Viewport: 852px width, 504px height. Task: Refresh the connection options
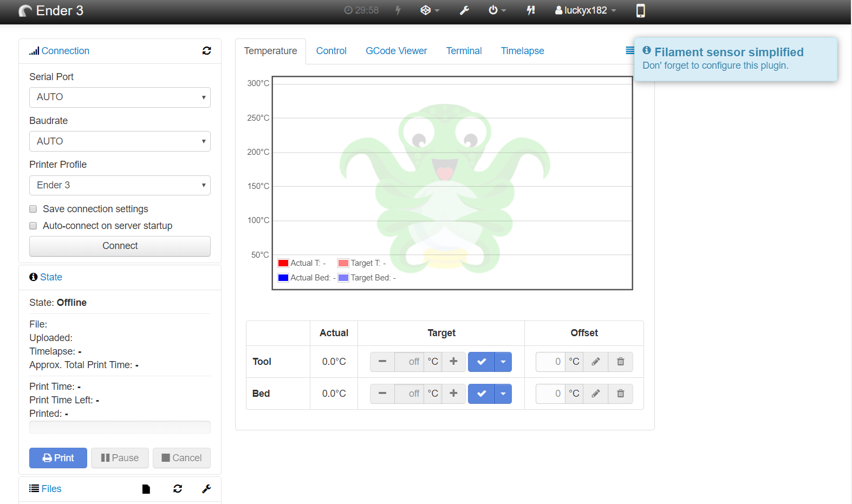pos(207,50)
